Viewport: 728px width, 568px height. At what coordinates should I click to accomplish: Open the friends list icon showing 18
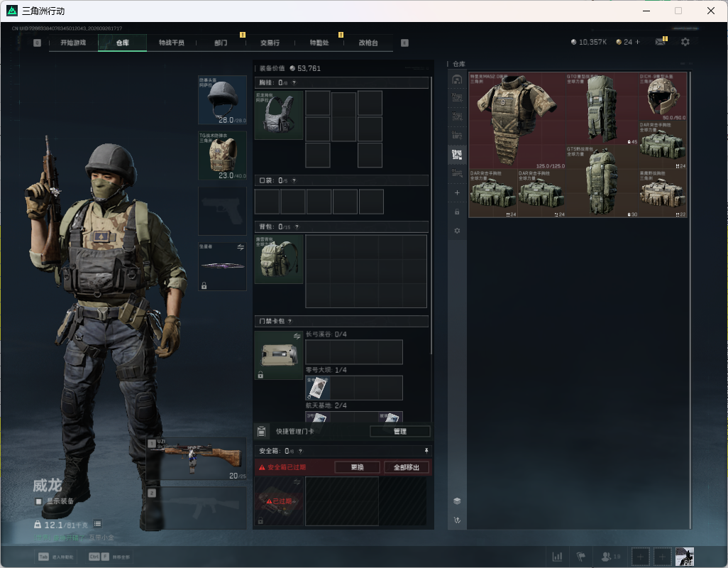point(610,557)
